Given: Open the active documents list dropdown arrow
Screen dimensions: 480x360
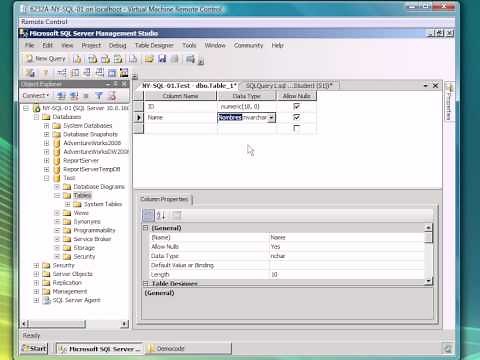Looking at the screenshot, I should coord(426,86).
